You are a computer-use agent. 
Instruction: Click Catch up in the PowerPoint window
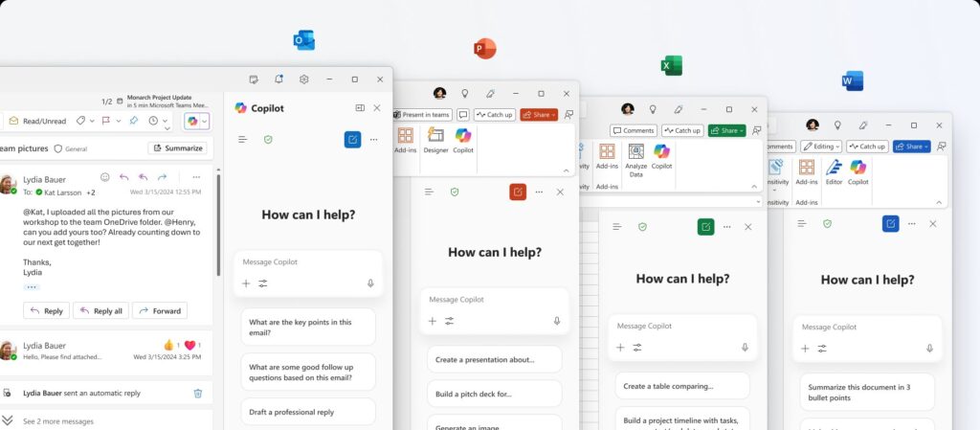pyautogui.click(x=495, y=115)
